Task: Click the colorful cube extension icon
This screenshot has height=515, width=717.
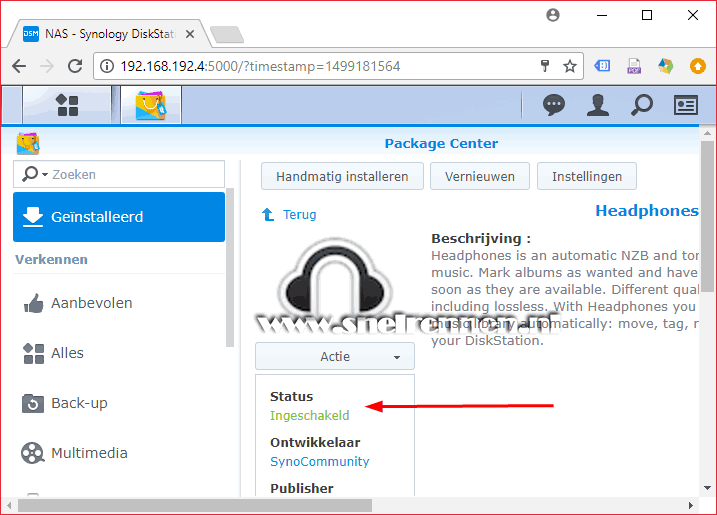Action: pyautogui.click(x=665, y=66)
